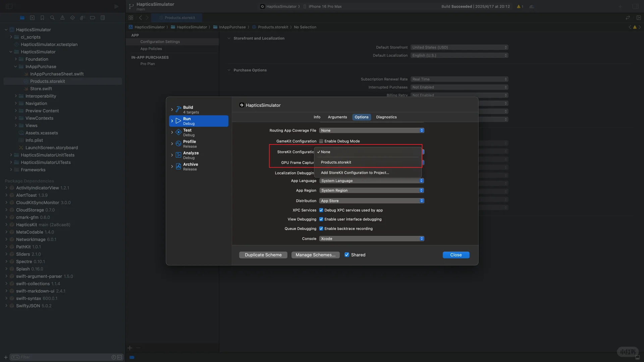Open the Find navigator magnifier icon
644x362 pixels.
click(x=52, y=18)
